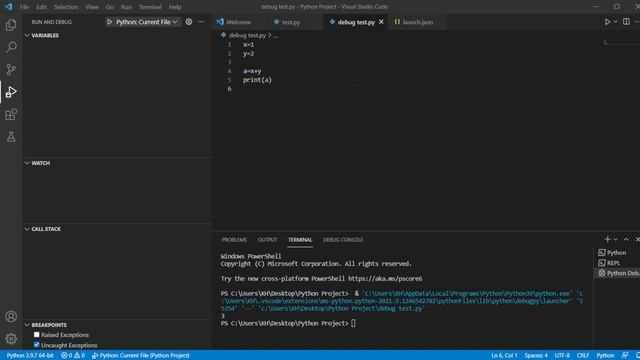
Task: Open the Selection menu
Action: click(x=66, y=7)
